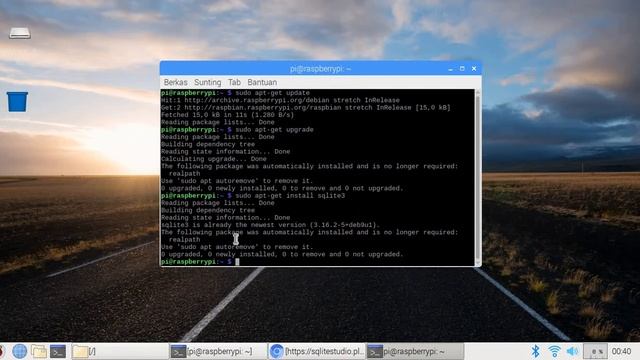The width and height of the screenshot is (640, 360).
Task: Open the Sunting menu
Action: [x=207, y=82]
